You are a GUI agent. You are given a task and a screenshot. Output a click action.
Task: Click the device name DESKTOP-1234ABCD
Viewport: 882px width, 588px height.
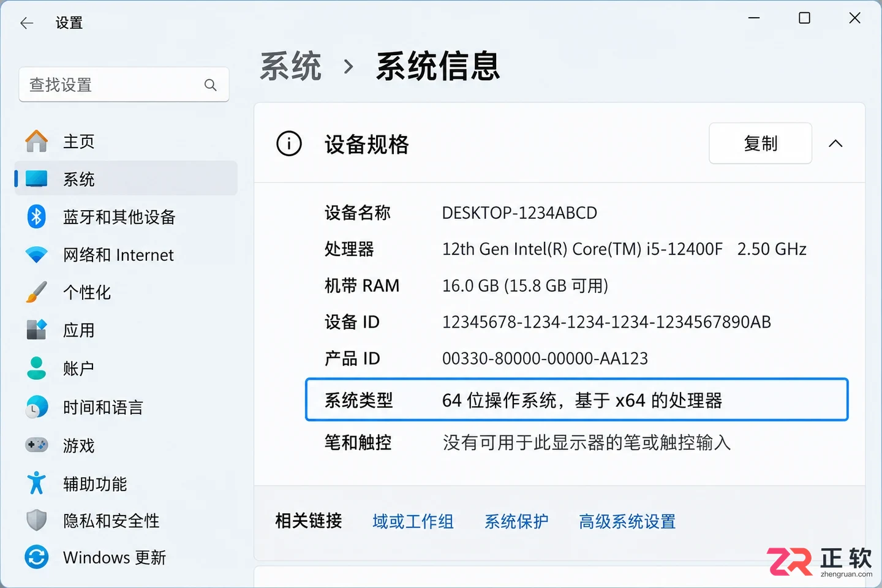[x=519, y=213]
